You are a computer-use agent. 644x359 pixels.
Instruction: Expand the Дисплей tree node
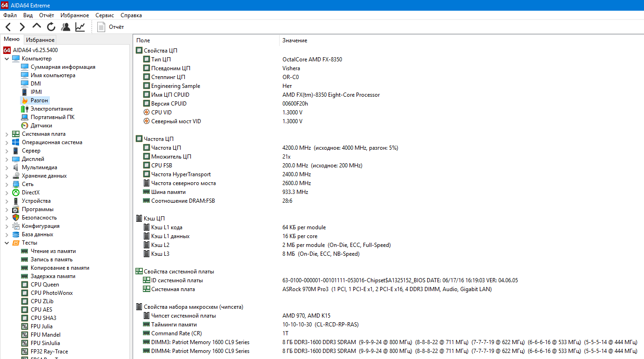[x=7, y=159]
